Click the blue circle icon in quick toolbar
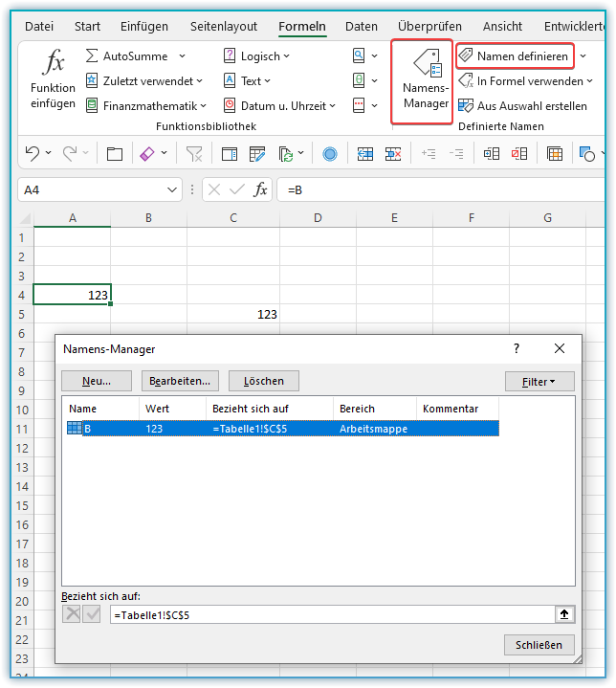Image resolution: width=616 pixels, height=688 pixels. point(330,153)
